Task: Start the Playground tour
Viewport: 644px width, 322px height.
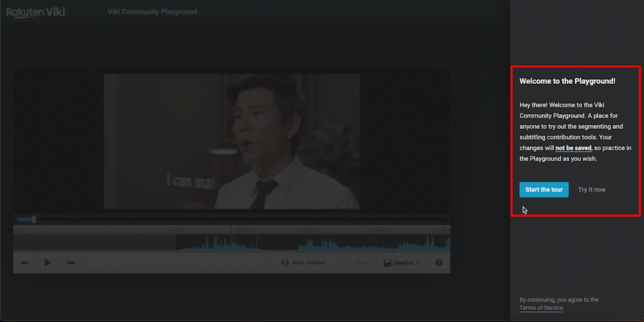Action: [544, 189]
